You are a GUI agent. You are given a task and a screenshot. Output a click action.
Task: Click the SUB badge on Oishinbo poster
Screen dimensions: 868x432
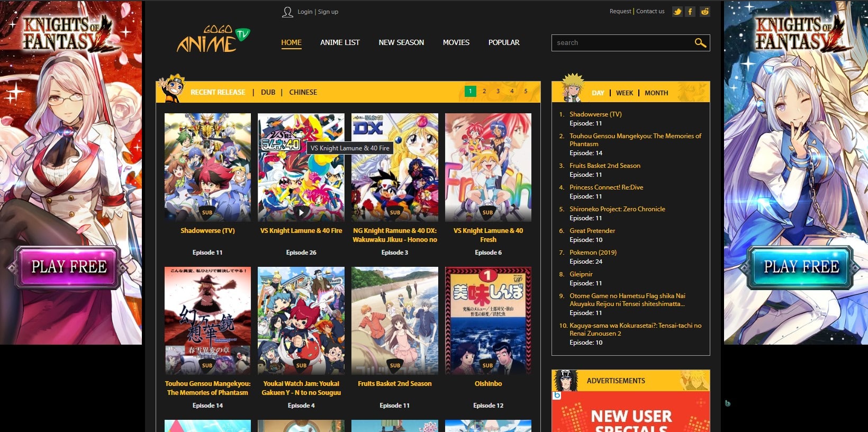click(487, 365)
